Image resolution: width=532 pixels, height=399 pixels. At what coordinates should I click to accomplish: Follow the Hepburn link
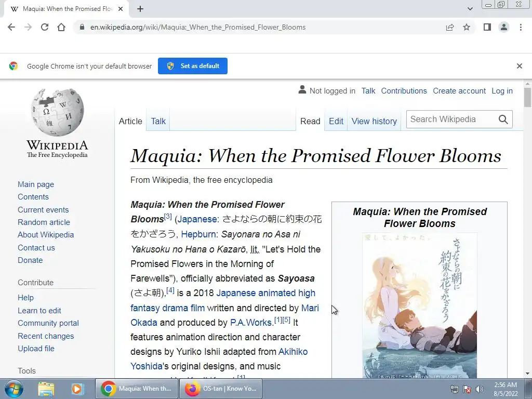[198, 234]
